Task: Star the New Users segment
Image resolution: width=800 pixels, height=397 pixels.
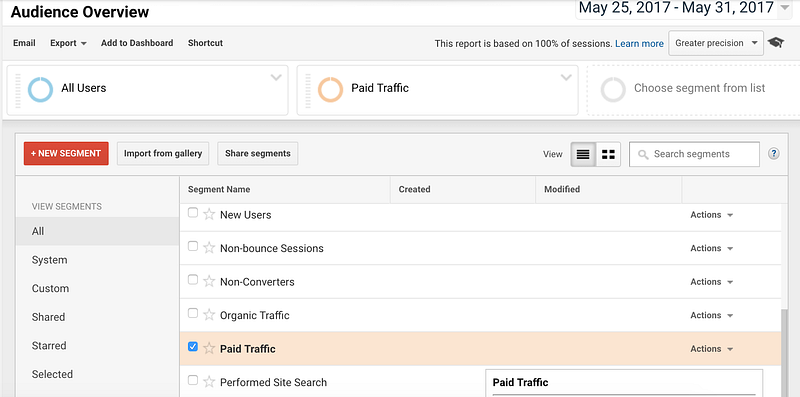Action: (x=209, y=214)
